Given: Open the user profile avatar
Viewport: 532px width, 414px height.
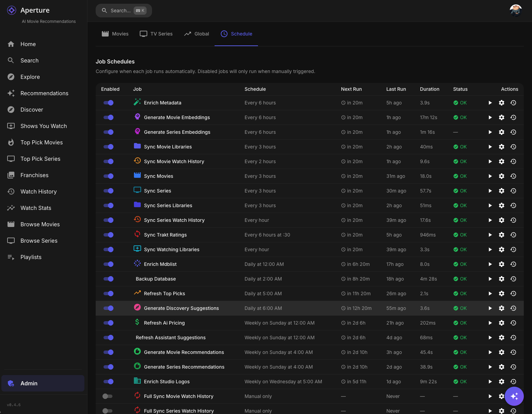Looking at the screenshot, I should coord(515,11).
